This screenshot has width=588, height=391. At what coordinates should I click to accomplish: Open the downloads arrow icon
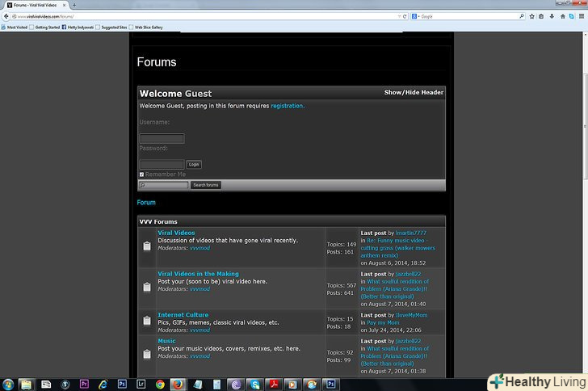(x=552, y=16)
